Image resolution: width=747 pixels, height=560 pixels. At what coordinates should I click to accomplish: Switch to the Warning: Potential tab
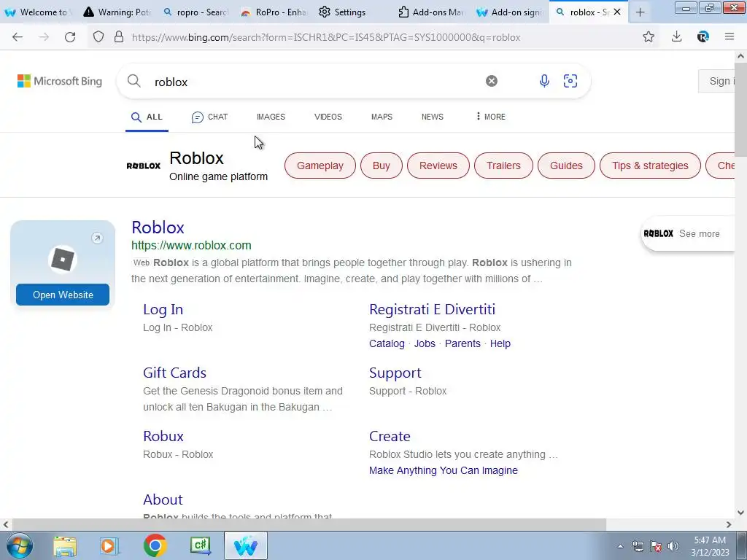(117, 12)
